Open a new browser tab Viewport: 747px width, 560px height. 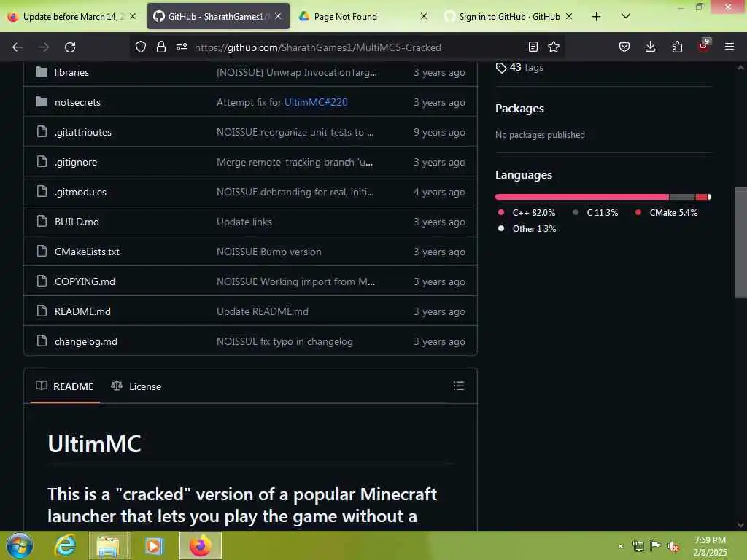596,17
